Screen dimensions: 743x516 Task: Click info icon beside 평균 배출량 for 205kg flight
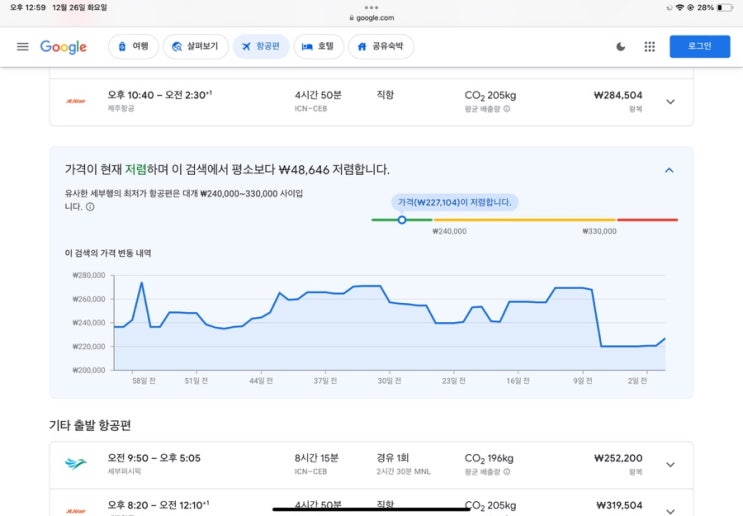pyautogui.click(x=507, y=109)
